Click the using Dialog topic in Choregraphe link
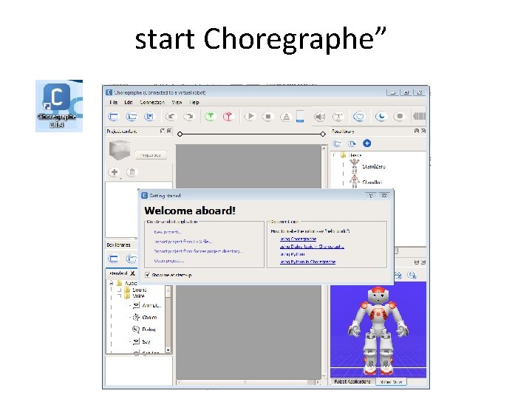Viewport: 532px width, 399px height. [312, 247]
